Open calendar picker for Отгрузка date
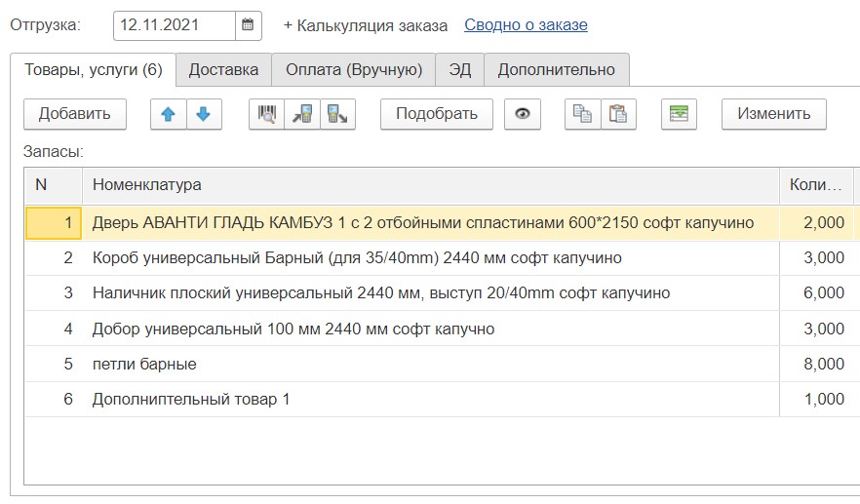This screenshot has width=860, height=504. pos(248,25)
